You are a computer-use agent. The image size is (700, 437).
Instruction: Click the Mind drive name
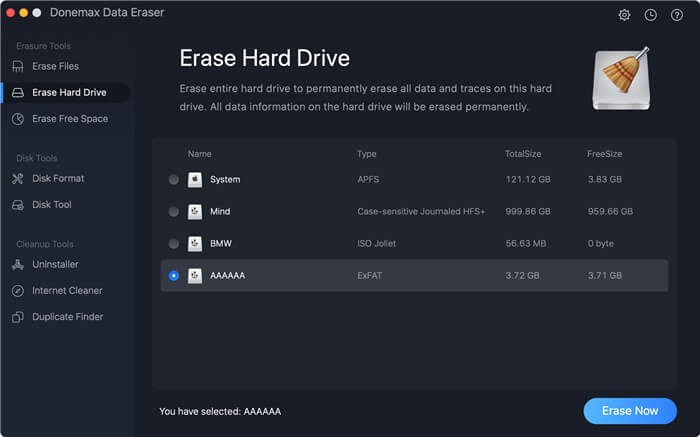(x=220, y=212)
